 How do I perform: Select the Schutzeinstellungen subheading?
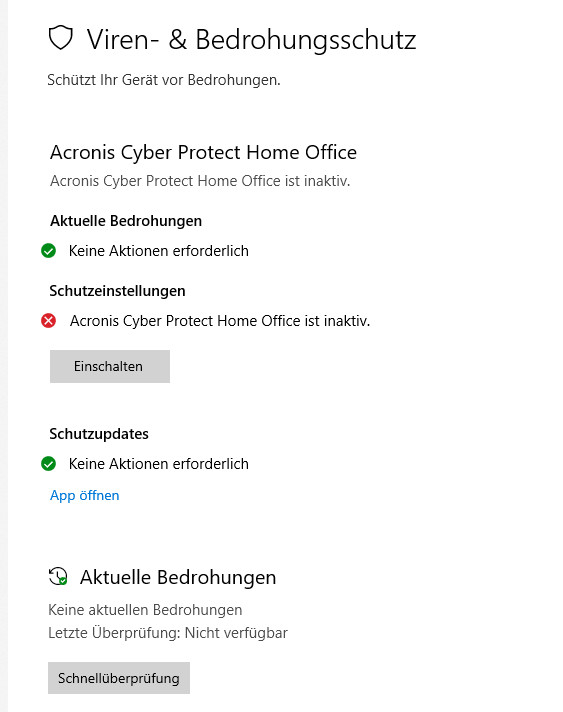click(117, 291)
